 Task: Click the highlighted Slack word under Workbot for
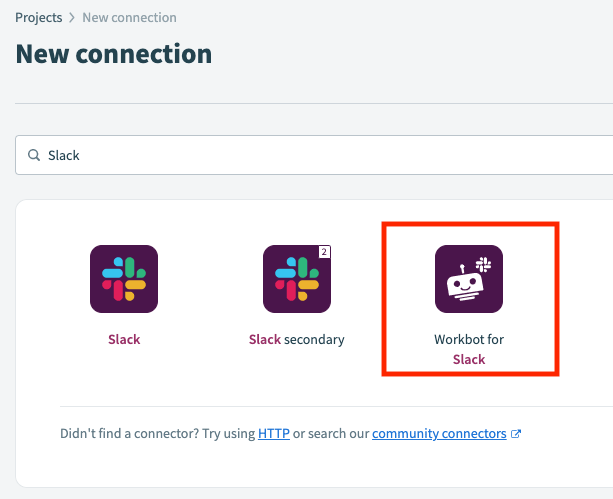click(x=469, y=359)
